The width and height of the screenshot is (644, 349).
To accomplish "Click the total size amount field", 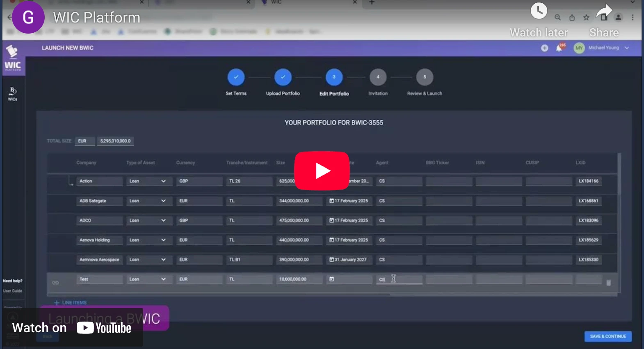I will 116,141.
